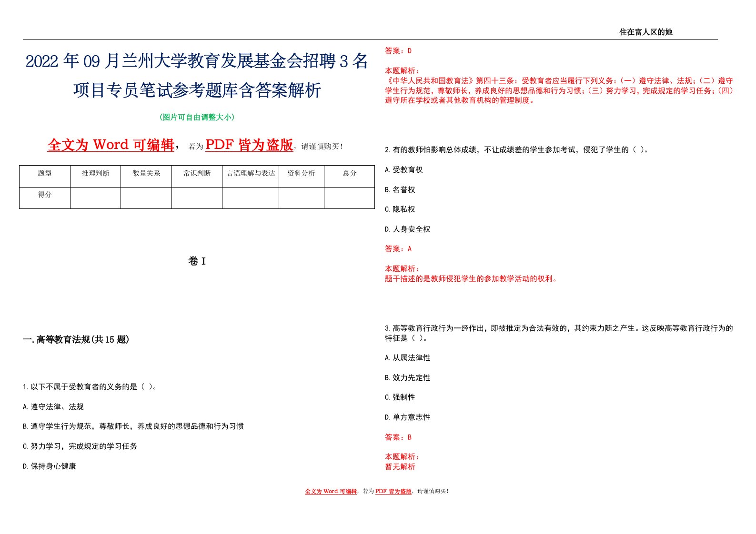Choose option 'B.遵守学生行为规范，尊敬师长'

133,426
